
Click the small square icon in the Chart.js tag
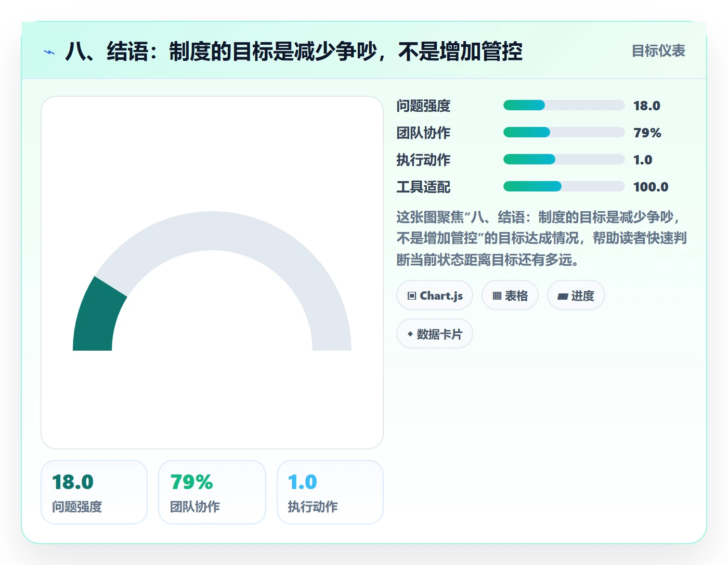(412, 296)
